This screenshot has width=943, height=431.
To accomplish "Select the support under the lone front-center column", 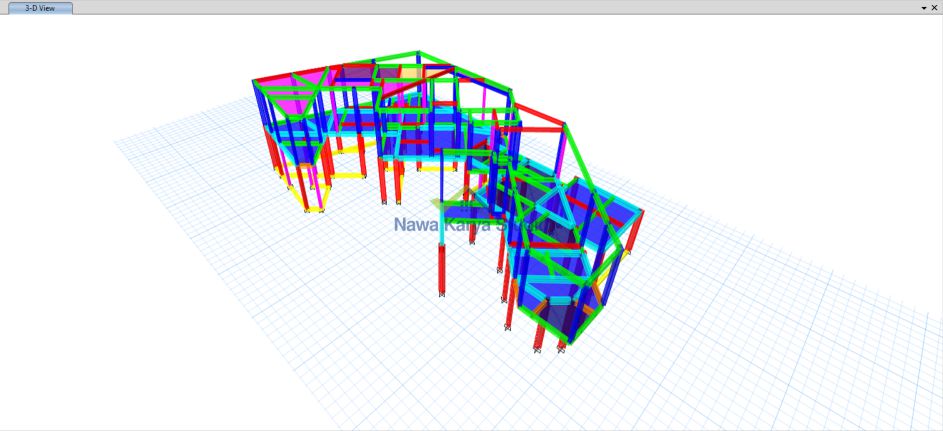I will (x=440, y=293).
